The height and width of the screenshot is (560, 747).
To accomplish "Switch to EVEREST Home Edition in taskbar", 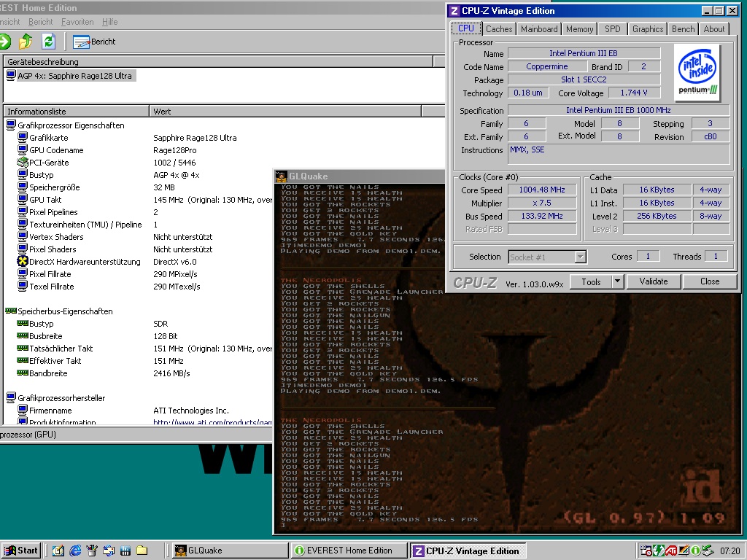I will point(349,551).
